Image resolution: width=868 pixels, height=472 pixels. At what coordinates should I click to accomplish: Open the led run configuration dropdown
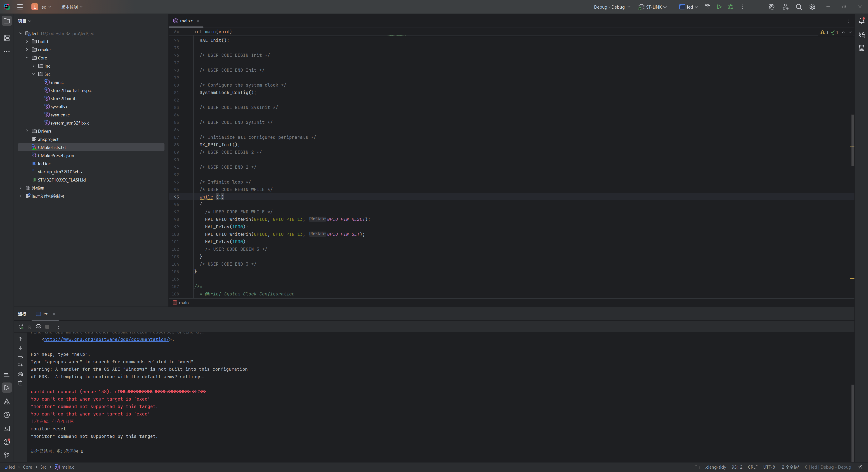[689, 7]
